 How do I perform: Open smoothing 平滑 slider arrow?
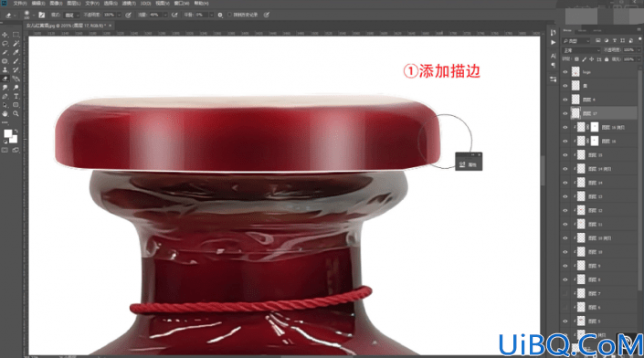click(211, 15)
